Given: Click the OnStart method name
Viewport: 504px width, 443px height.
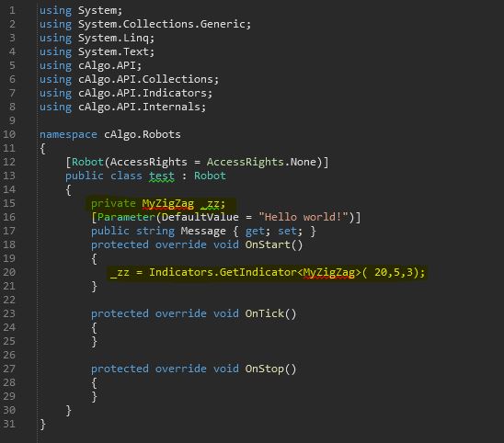Looking at the screenshot, I should pos(268,244).
